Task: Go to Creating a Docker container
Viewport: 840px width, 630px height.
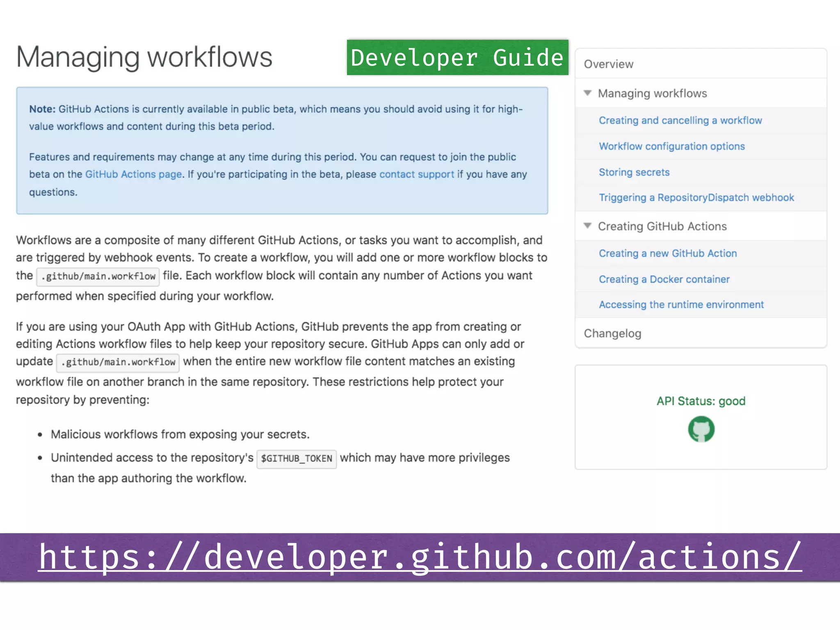Action: pos(664,279)
